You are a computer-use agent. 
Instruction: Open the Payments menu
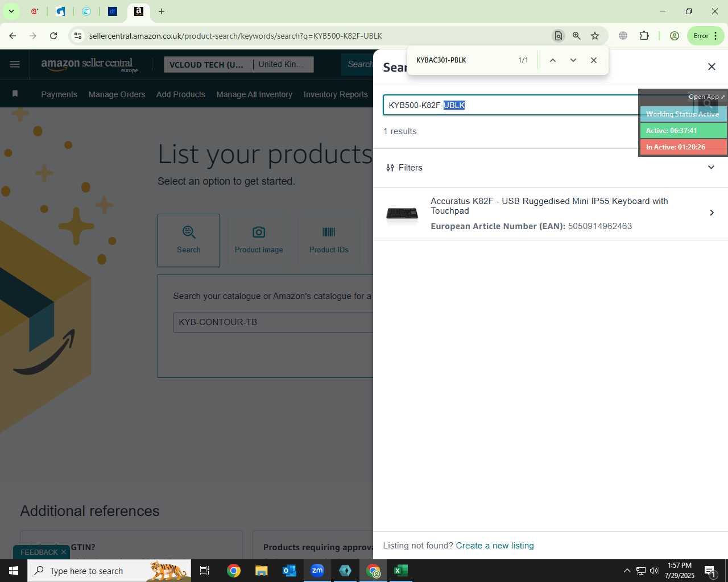pos(59,94)
